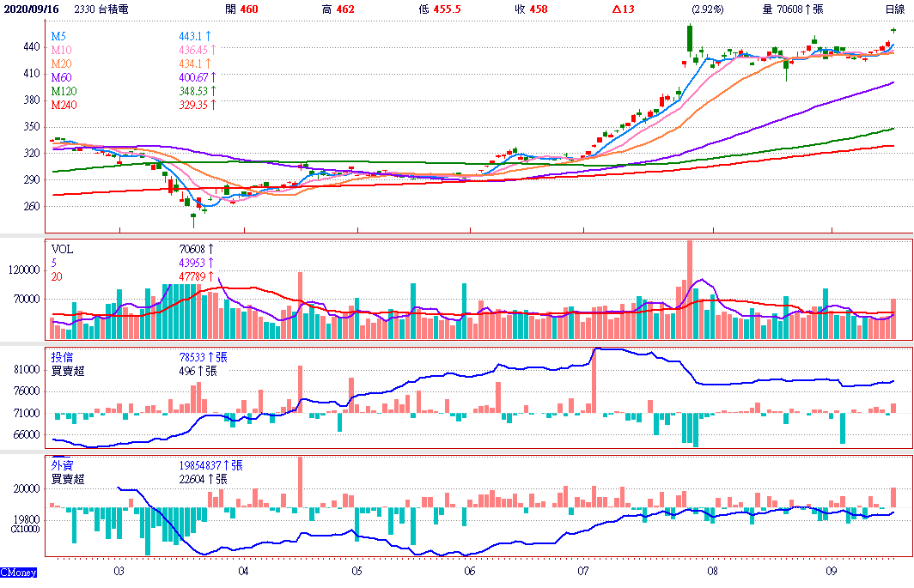Choose the M120 green moving average label
914x588 pixels.
64,90
